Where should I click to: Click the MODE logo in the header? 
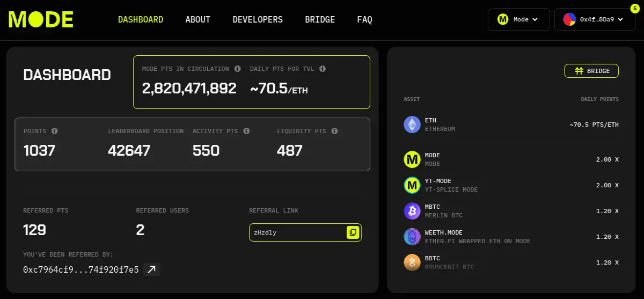click(x=41, y=19)
